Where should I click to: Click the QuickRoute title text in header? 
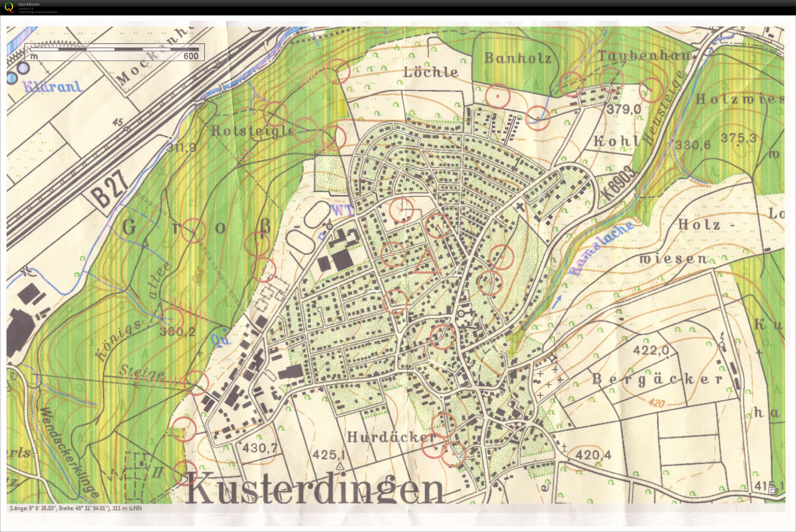(x=29, y=4)
